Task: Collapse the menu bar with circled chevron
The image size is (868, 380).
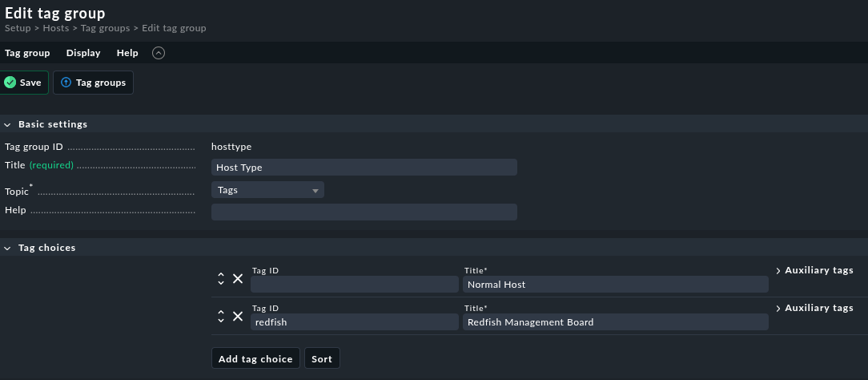Action: point(159,53)
